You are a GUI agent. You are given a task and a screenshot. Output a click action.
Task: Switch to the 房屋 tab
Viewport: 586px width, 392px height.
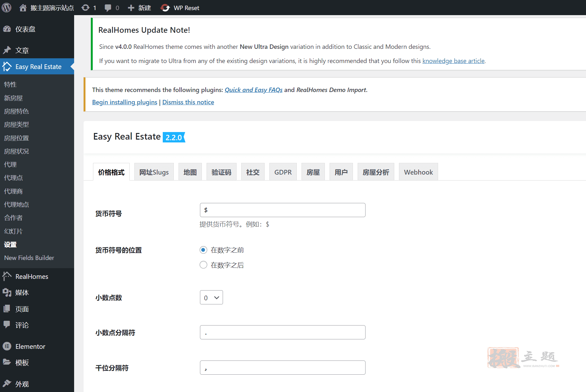click(x=313, y=172)
